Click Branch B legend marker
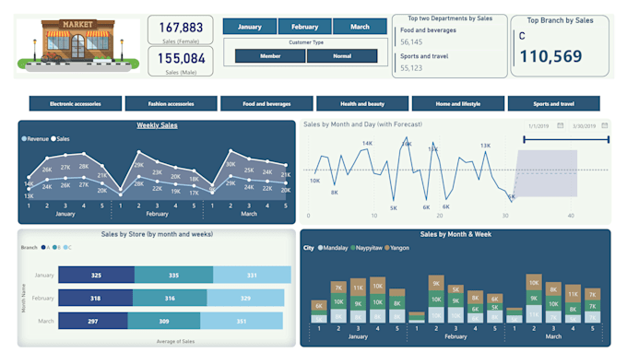627x364 pixels. pyautogui.click(x=54, y=247)
